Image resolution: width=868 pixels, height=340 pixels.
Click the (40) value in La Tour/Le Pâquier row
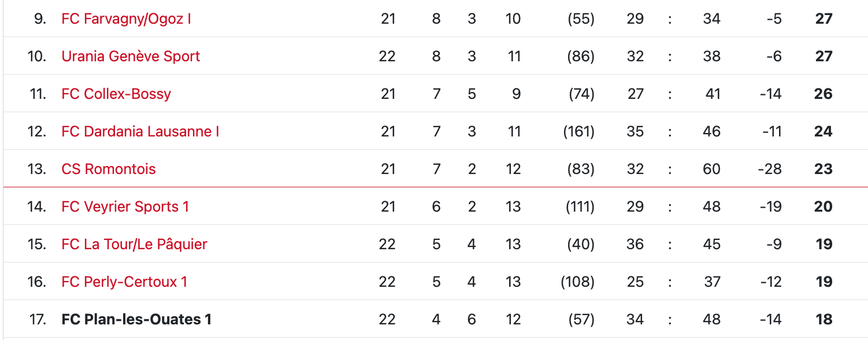[x=581, y=244]
